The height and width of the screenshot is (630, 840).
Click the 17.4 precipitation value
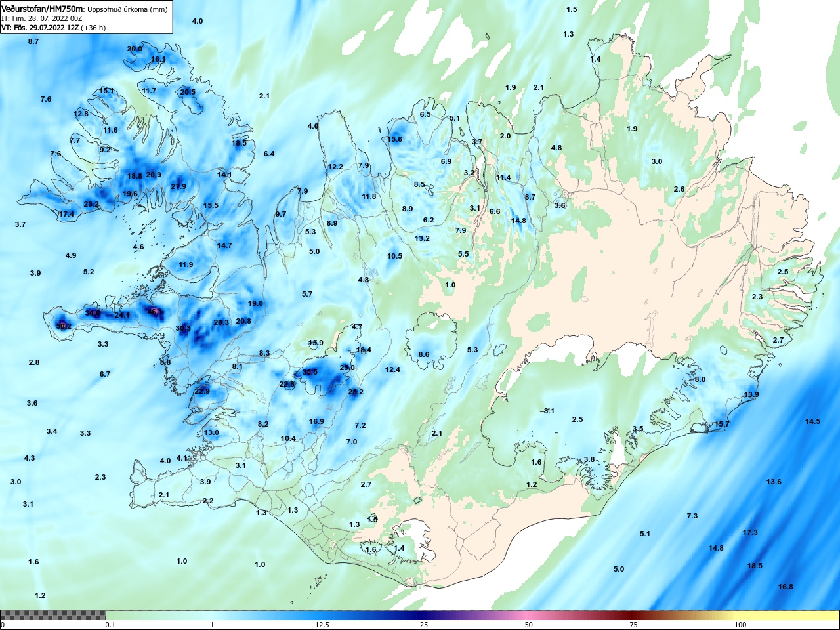tap(66, 214)
